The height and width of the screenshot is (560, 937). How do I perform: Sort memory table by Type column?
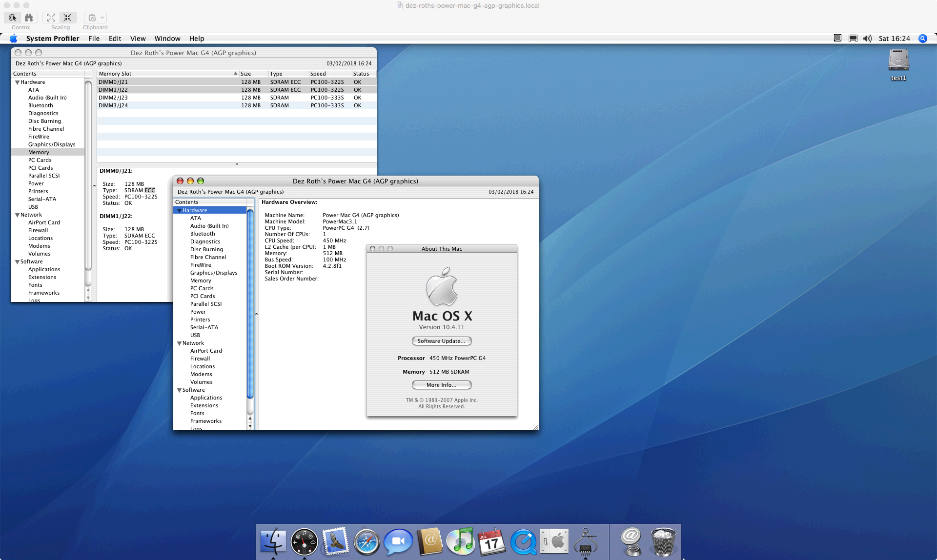288,74
